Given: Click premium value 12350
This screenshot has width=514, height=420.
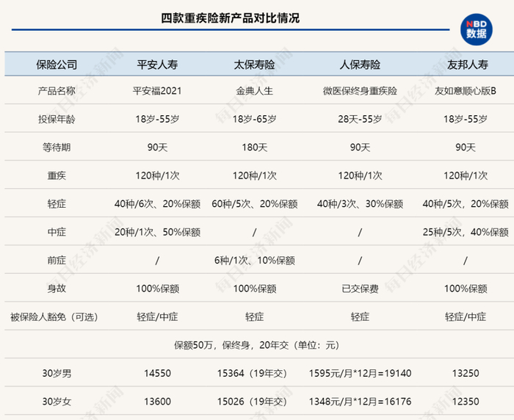Looking at the screenshot, I should (465, 402).
